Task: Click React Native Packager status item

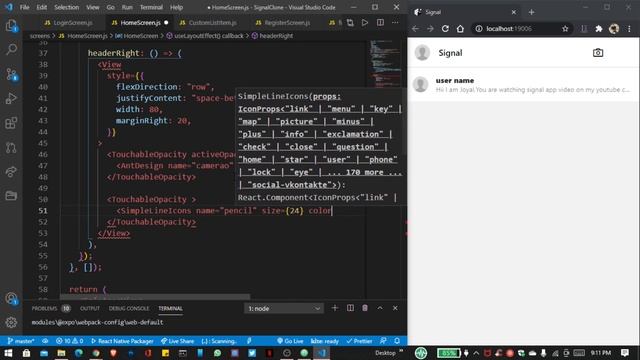Action: pos(122,341)
